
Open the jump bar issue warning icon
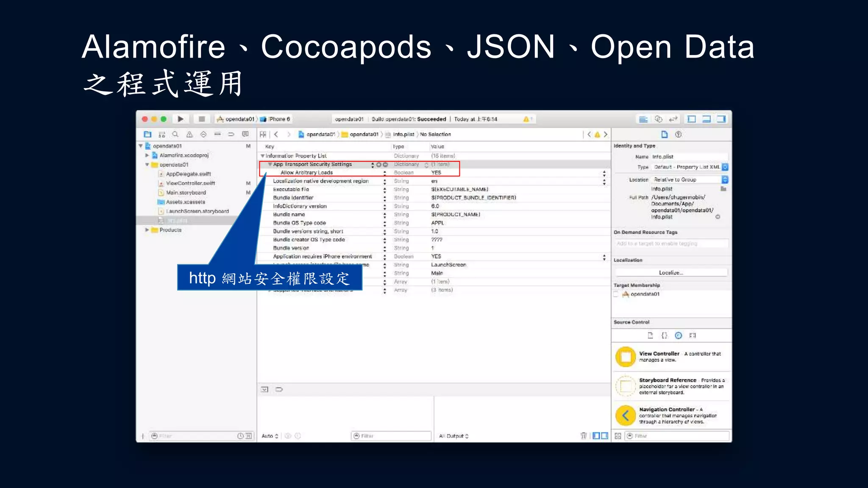click(597, 134)
